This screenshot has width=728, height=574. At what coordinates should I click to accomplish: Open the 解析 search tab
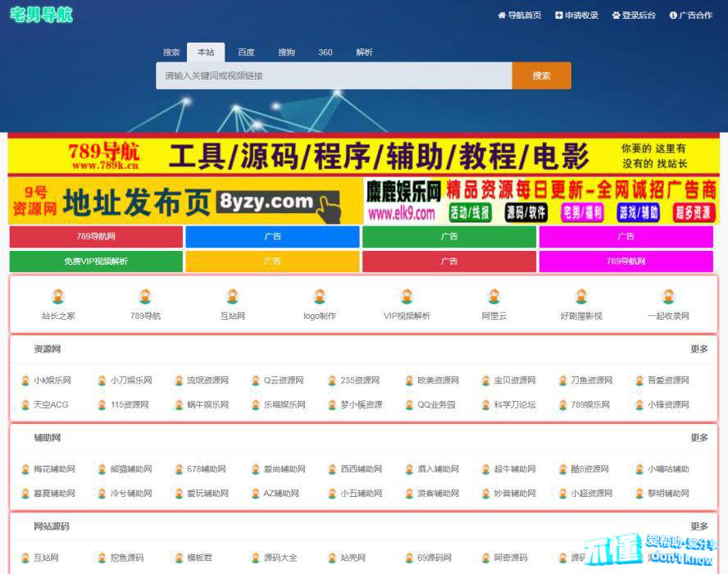pyautogui.click(x=365, y=52)
